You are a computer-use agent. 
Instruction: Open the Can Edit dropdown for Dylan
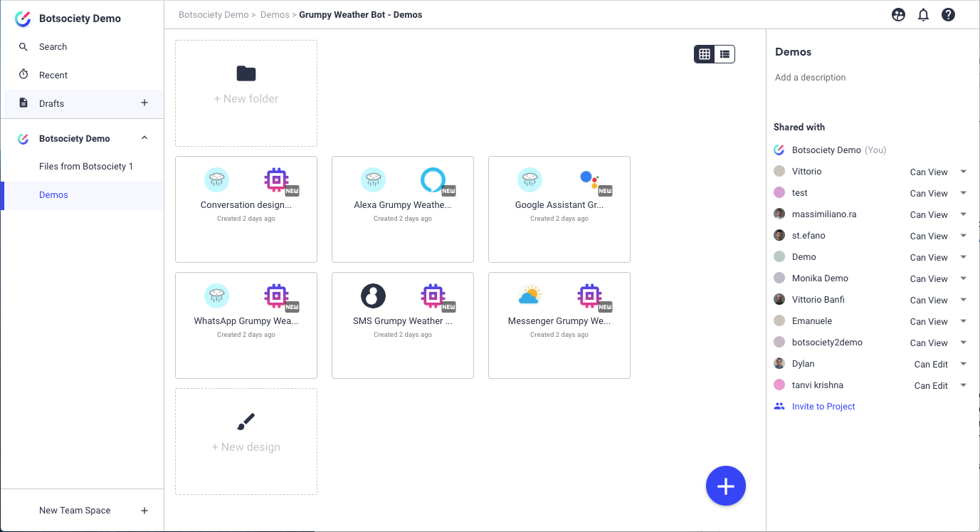coord(963,364)
